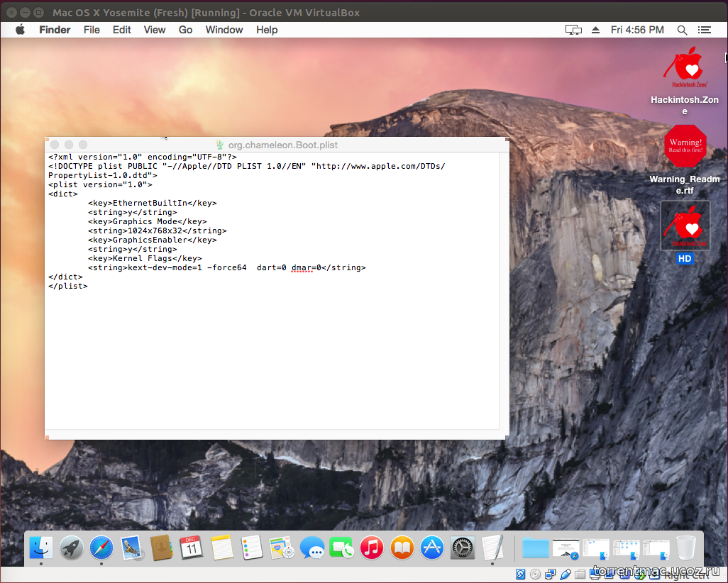
Task: Click TextEdit icon in the Dock
Action: click(492, 548)
